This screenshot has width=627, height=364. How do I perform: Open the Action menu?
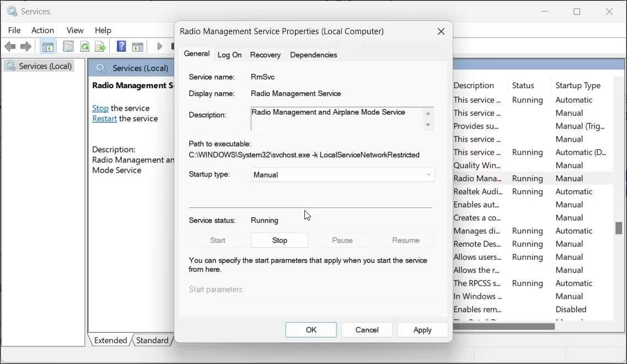pos(42,30)
